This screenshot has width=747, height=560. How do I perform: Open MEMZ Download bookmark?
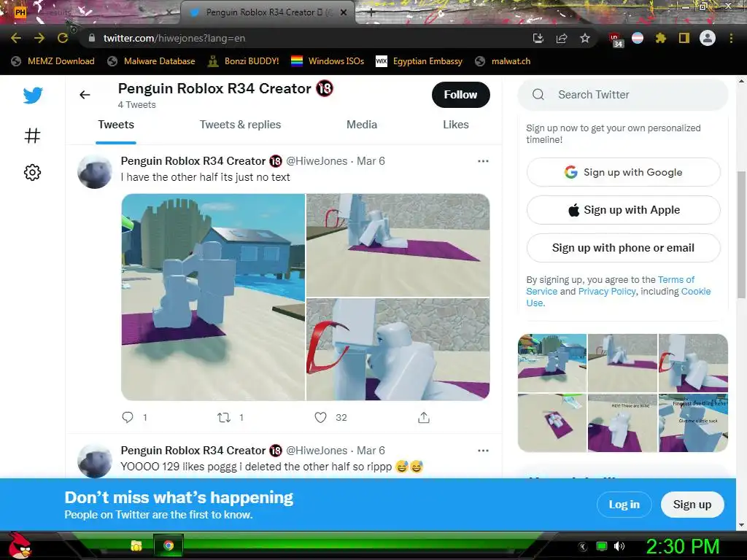53,61
